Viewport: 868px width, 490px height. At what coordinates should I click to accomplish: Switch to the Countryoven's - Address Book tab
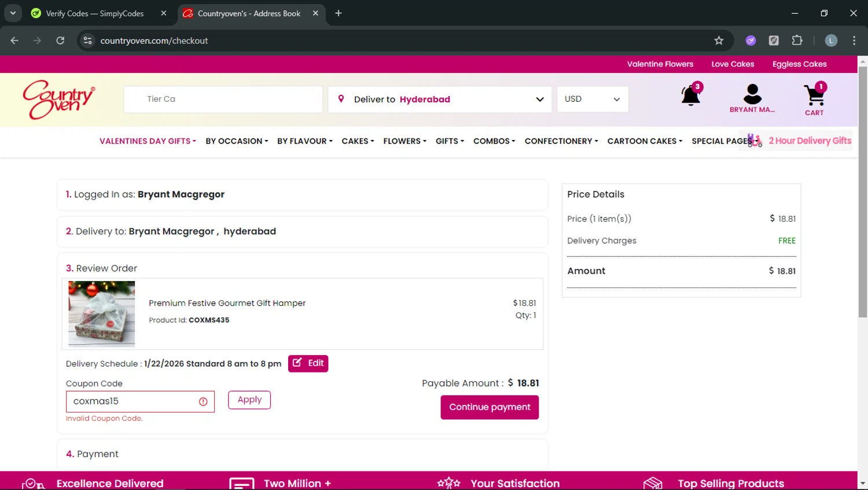pyautogui.click(x=249, y=13)
